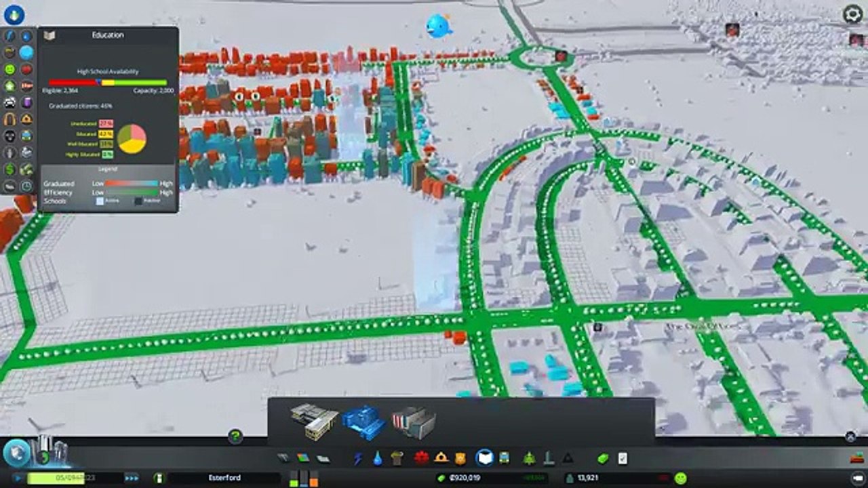Screen dimensions: 868x488
Task: Show the Fire Safety helmet info view
Action: point(26,119)
